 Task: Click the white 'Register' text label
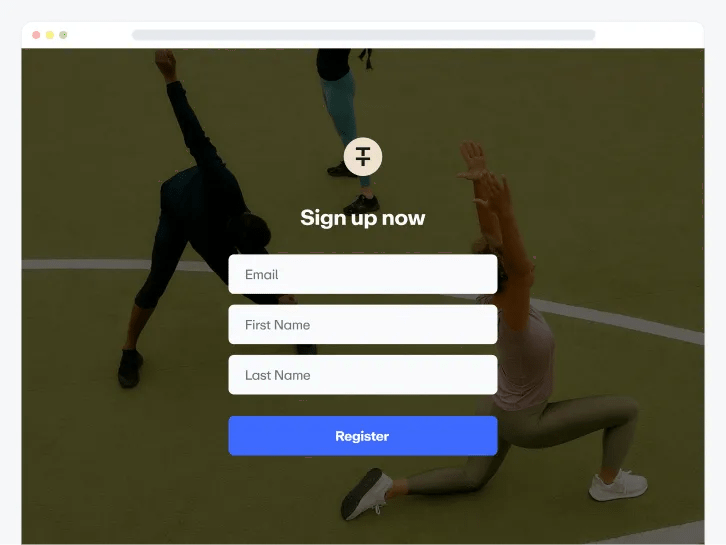(x=362, y=436)
